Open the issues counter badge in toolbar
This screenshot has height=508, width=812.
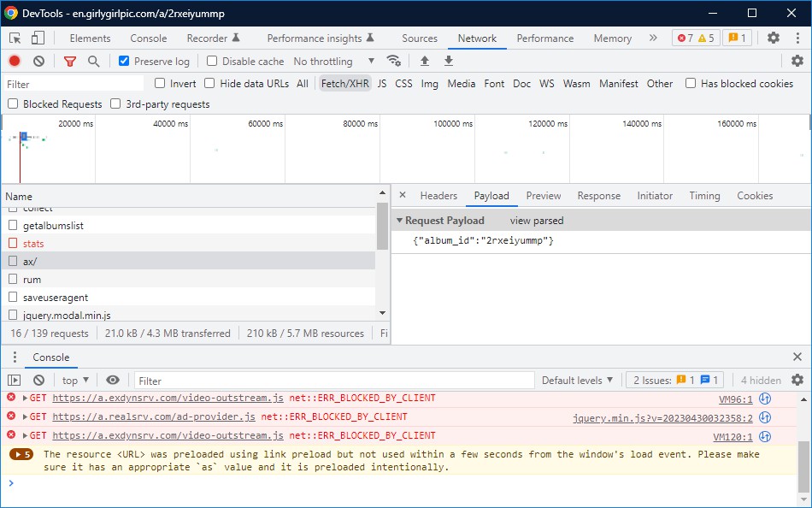[x=737, y=38]
